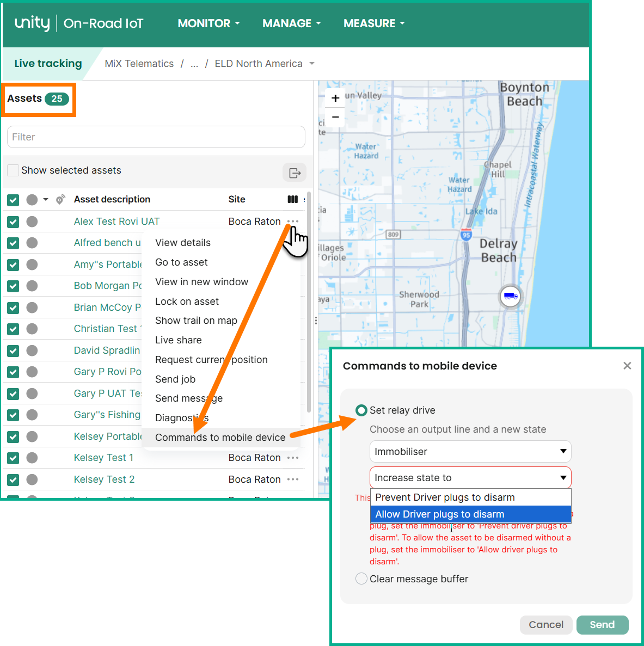The height and width of the screenshot is (646, 644).
Task: Select Show trail on map option
Action: coord(196,321)
